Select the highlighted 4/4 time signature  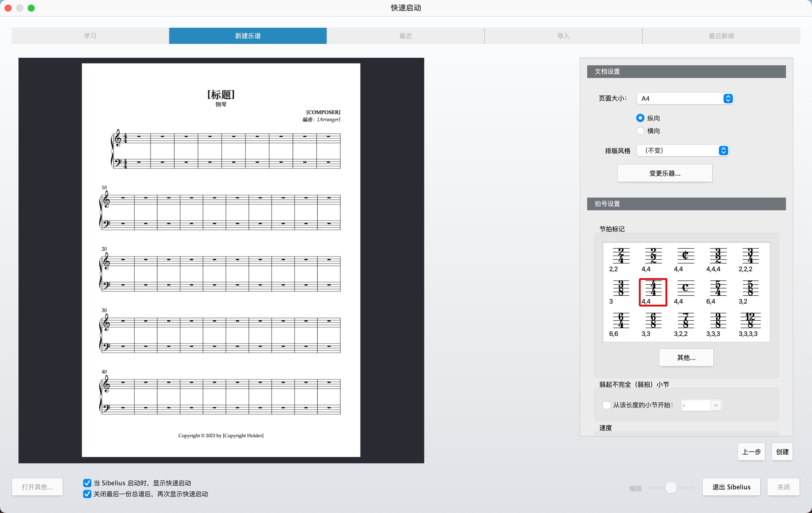coord(653,292)
